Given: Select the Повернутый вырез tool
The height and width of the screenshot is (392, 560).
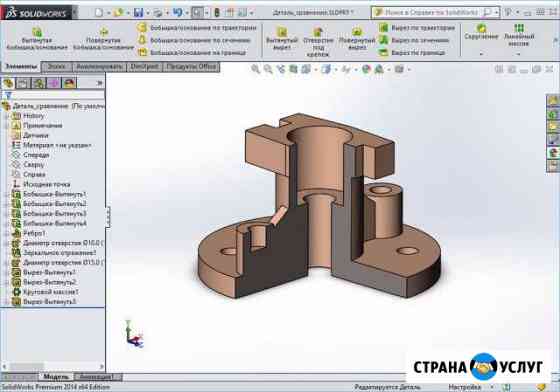Looking at the screenshot, I should [x=357, y=39].
